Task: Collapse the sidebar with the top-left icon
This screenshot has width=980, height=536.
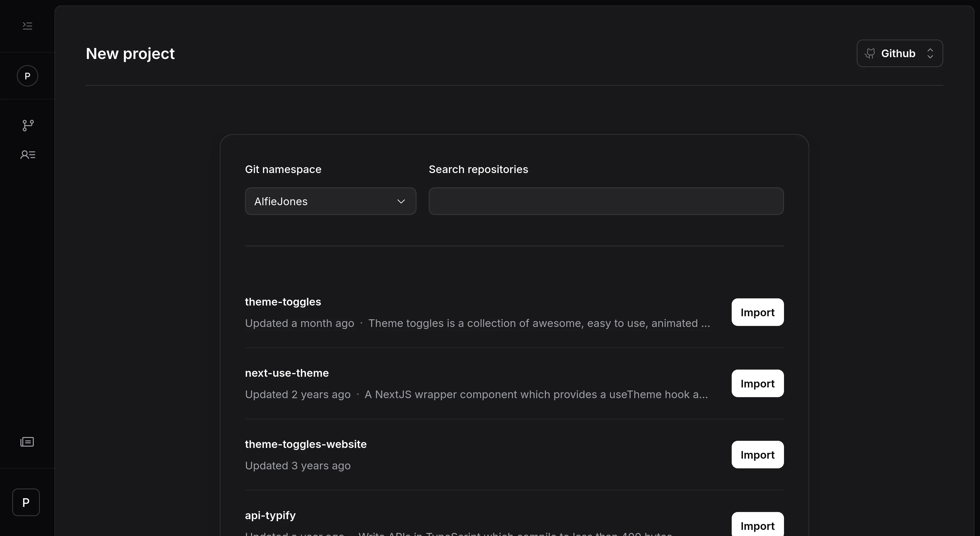Action: point(27,26)
